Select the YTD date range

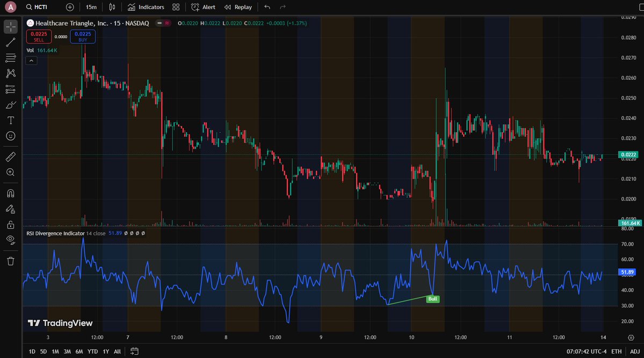click(x=92, y=352)
